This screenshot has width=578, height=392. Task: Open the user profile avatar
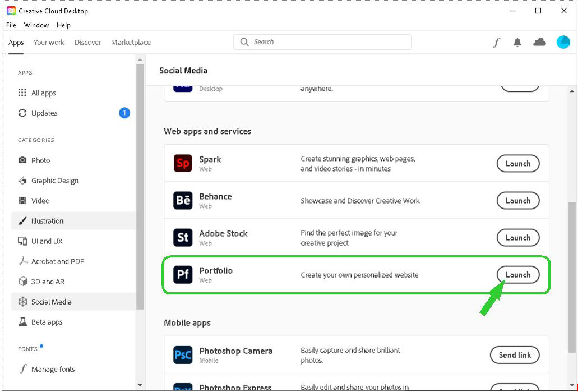[563, 42]
